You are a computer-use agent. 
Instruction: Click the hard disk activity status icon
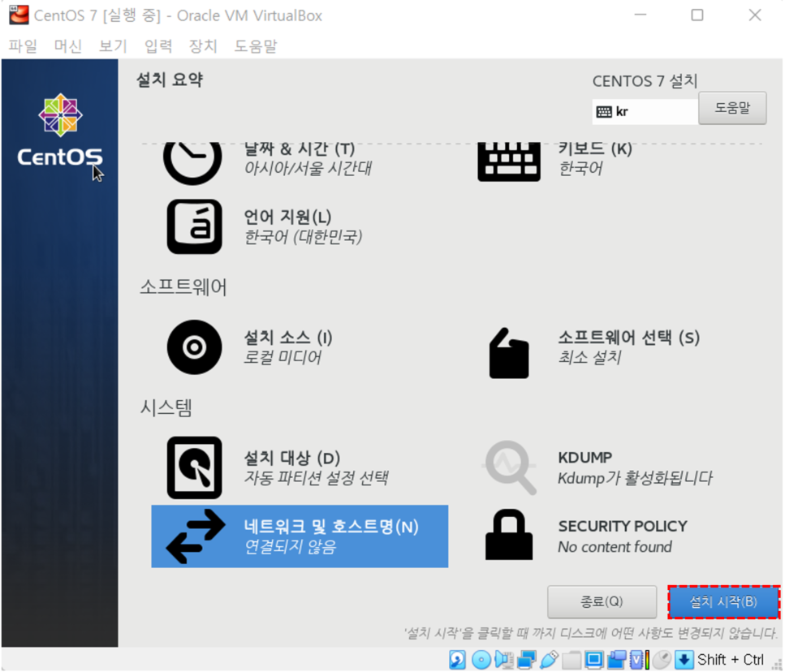[457, 660]
